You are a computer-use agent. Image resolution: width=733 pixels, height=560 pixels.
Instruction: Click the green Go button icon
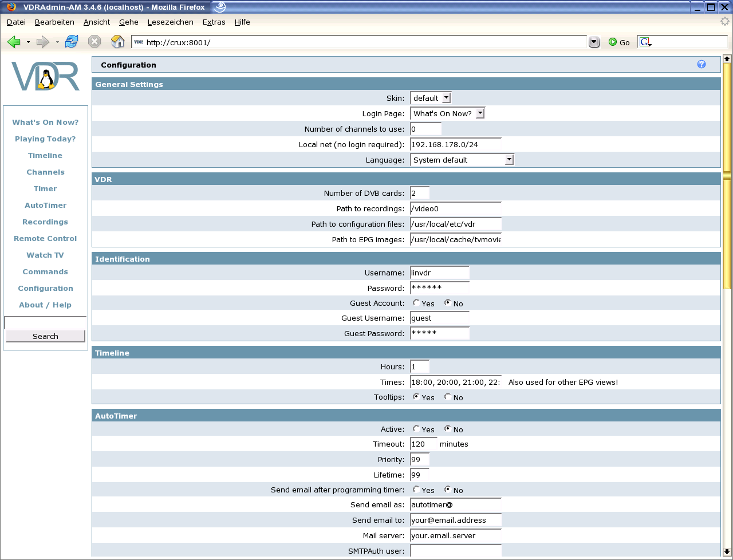pos(613,42)
